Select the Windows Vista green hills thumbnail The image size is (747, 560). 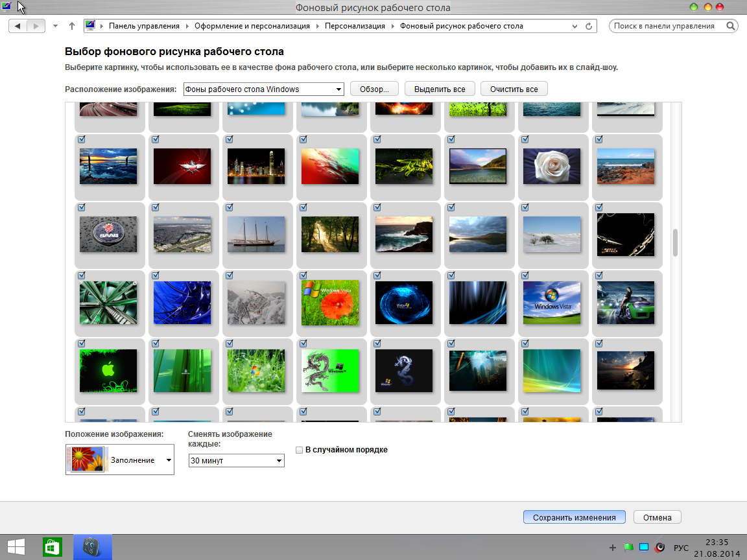552,303
